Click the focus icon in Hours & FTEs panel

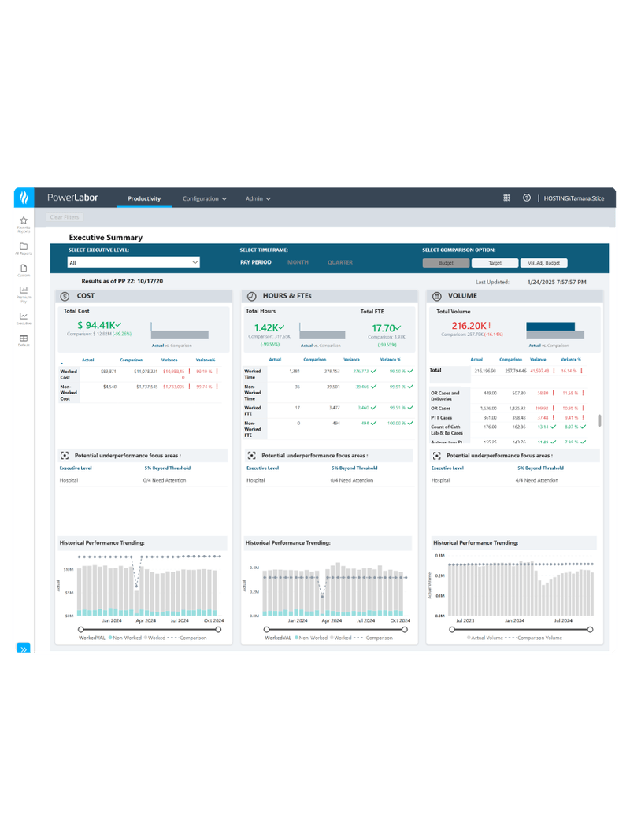[x=252, y=455]
